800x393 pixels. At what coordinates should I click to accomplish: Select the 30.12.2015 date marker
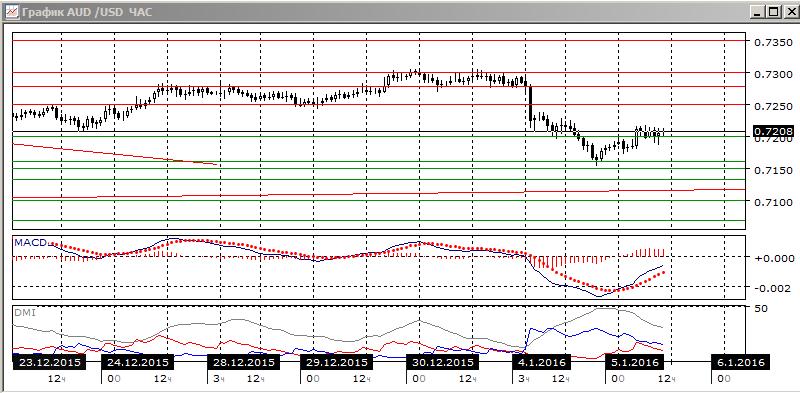[x=442, y=362]
